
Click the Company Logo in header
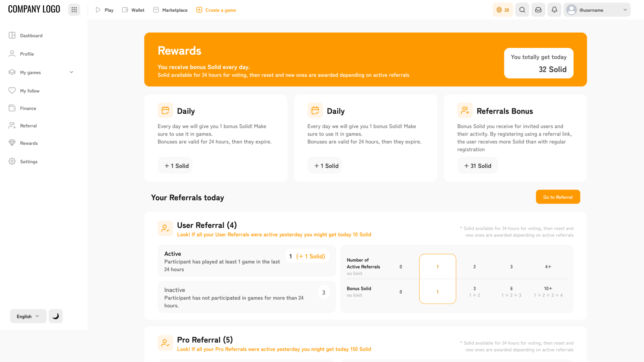(x=34, y=9)
